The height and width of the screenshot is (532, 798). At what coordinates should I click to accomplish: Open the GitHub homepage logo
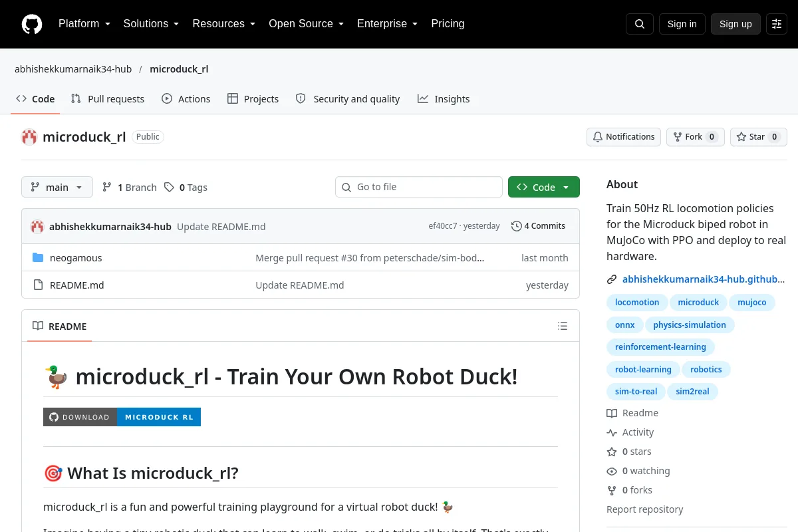click(32, 24)
